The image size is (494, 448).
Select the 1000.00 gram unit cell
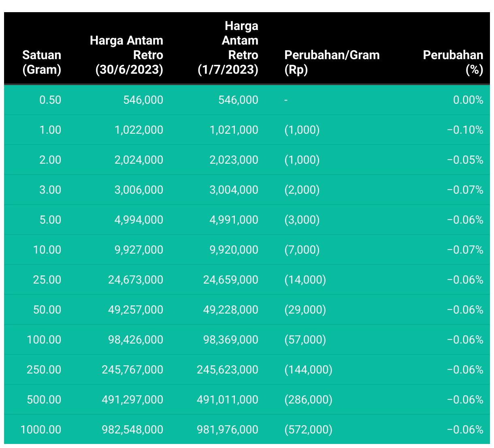[x=41, y=430]
